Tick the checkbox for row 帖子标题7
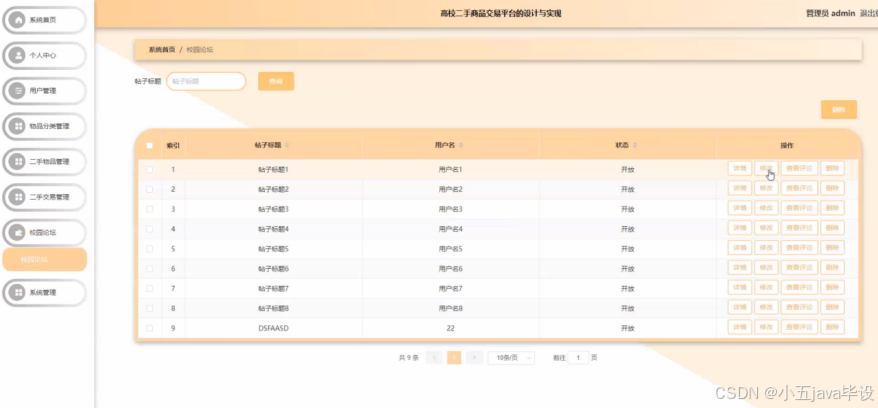 pyautogui.click(x=150, y=289)
